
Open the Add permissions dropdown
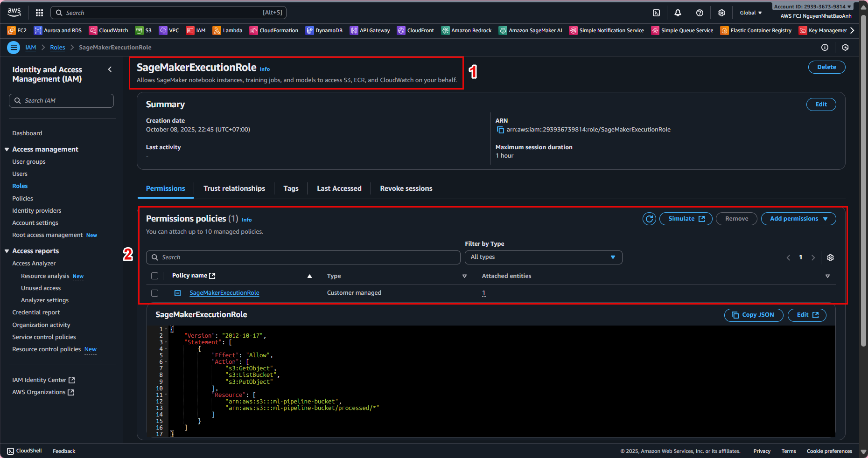[798, 219]
